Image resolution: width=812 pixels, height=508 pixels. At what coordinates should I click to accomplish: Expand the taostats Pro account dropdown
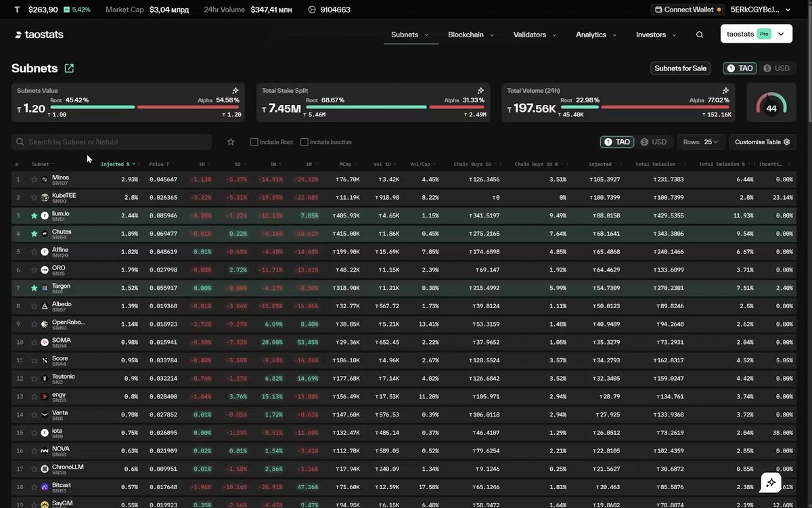pos(757,34)
